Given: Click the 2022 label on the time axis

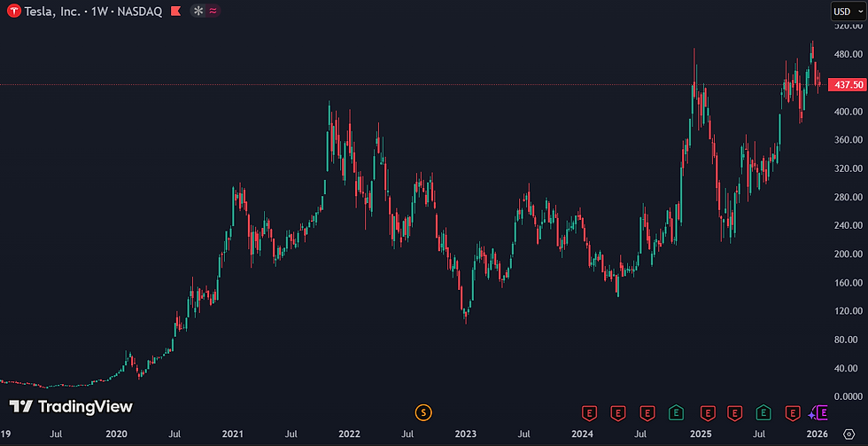Looking at the screenshot, I should tap(349, 434).
